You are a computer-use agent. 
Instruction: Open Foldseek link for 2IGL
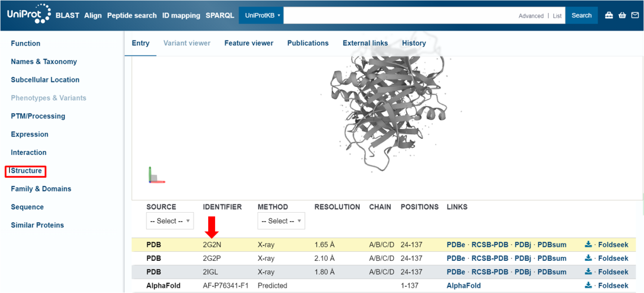[x=613, y=272]
